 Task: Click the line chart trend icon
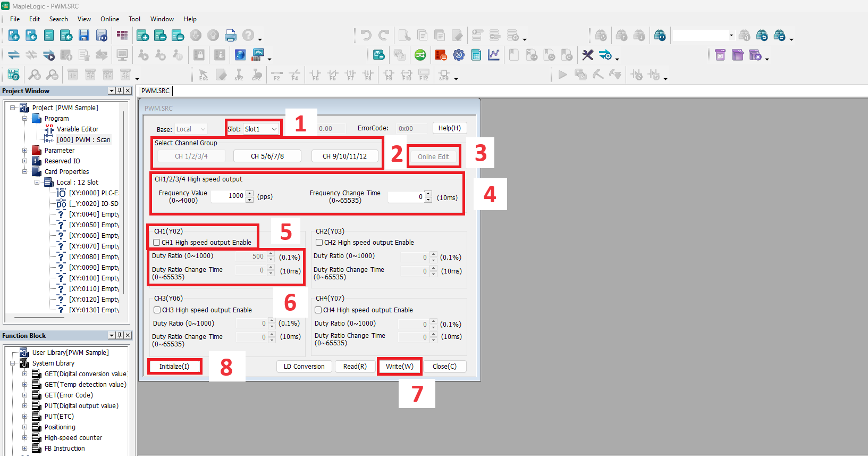494,55
